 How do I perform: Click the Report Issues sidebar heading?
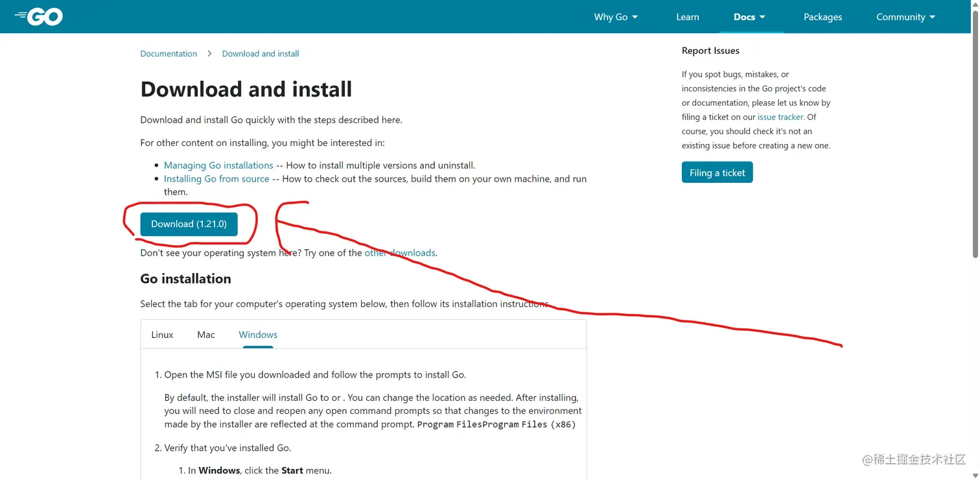(710, 51)
